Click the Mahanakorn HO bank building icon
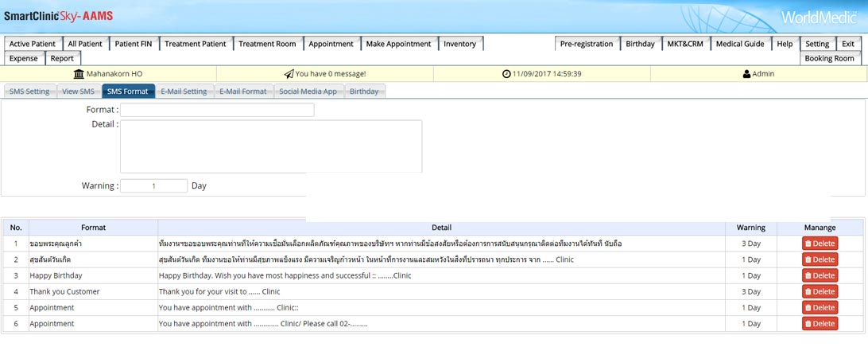The width and height of the screenshot is (868, 347). (x=79, y=74)
